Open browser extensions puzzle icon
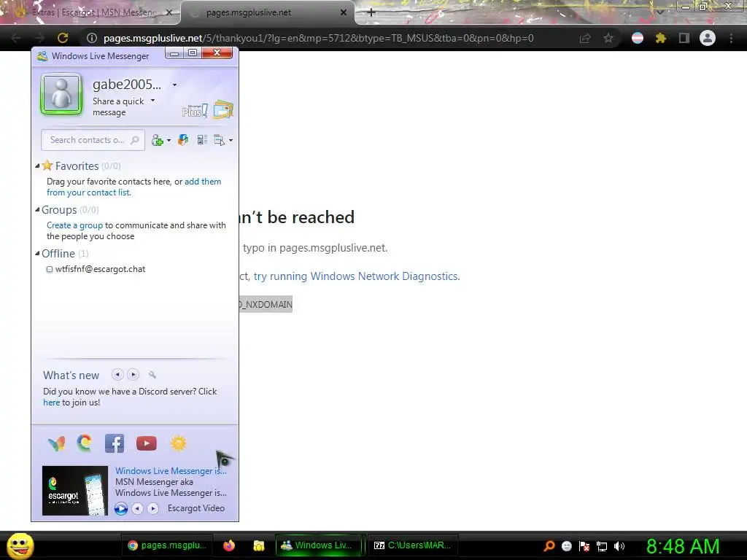 [x=660, y=38]
